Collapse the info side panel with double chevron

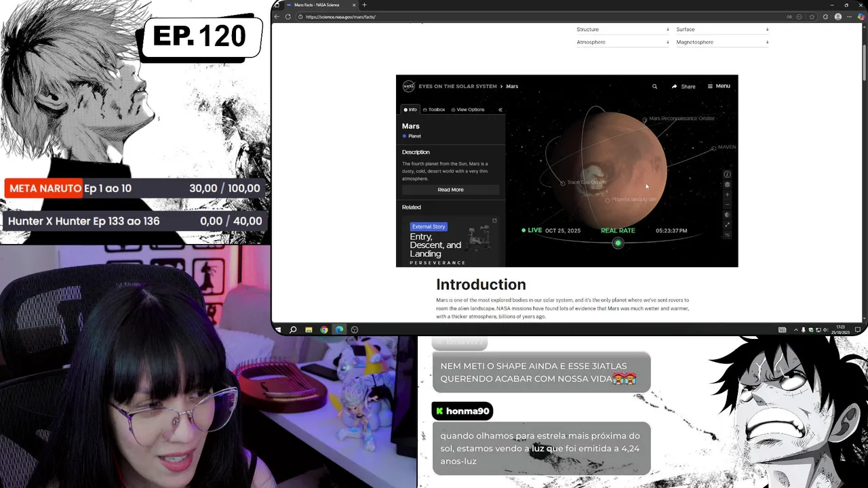coord(500,109)
